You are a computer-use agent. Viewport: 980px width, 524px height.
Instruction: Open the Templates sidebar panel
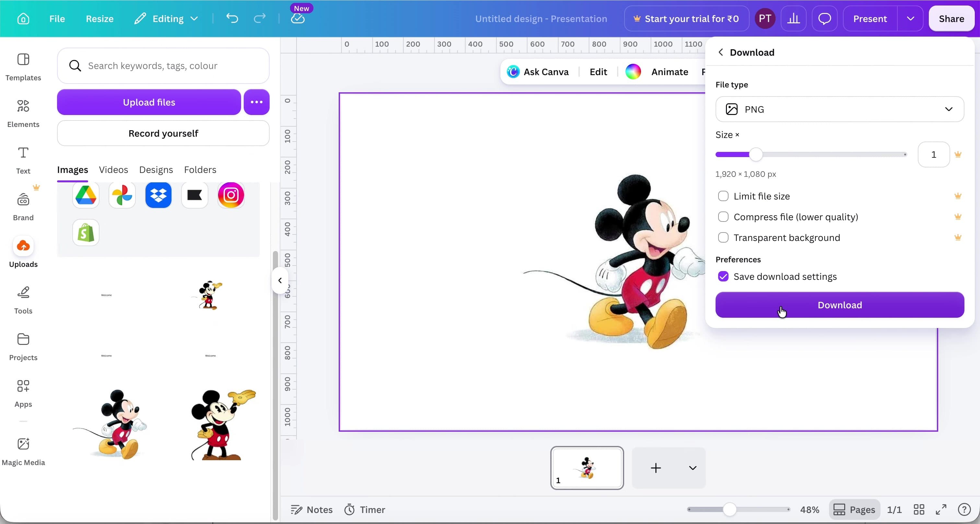click(23, 67)
